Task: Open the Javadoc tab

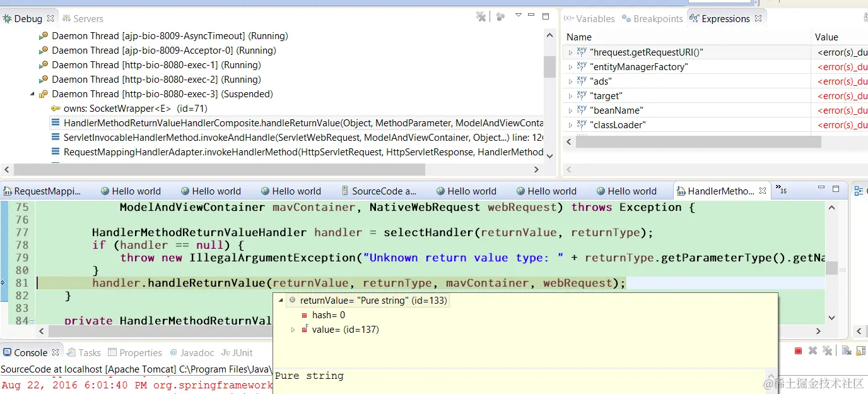Action: (x=192, y=353)
